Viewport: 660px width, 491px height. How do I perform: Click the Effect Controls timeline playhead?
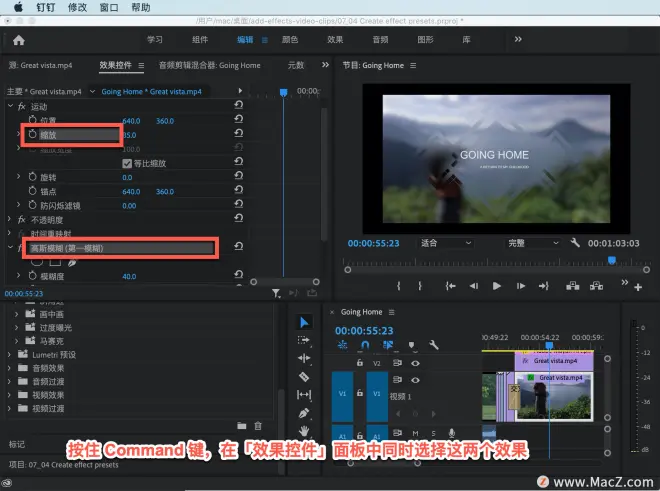point(284,92)
